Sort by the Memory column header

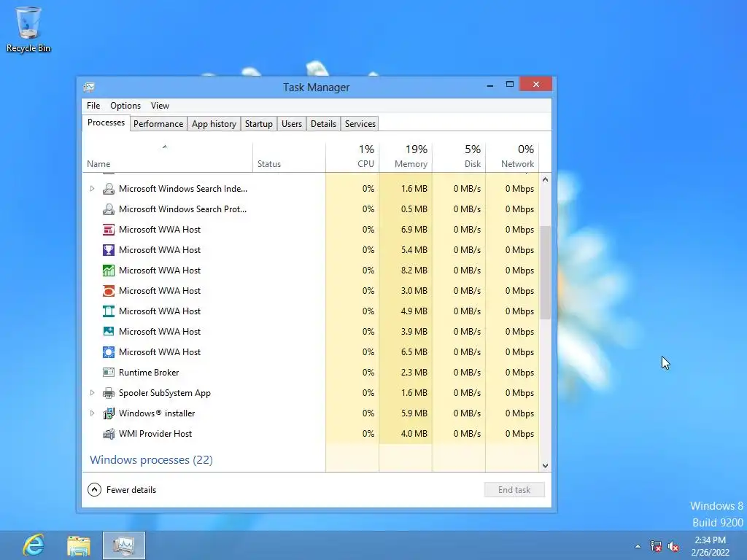pyautogui.click(x=406, y=157)
